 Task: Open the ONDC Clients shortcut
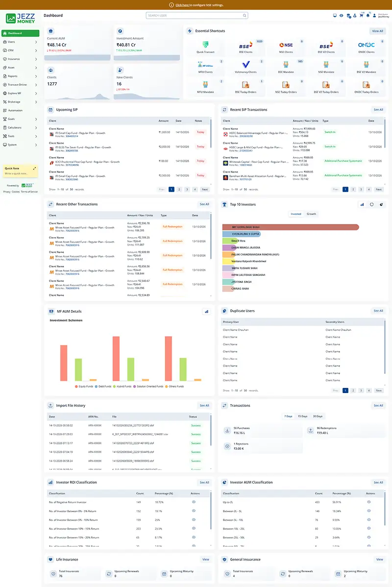(x=366, y=47)
